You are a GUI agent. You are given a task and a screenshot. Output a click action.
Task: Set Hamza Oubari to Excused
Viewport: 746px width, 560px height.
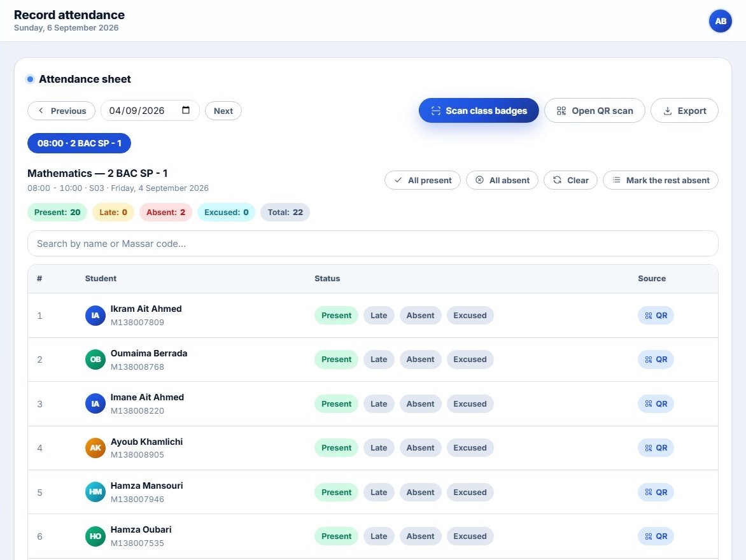coord(470,536)
